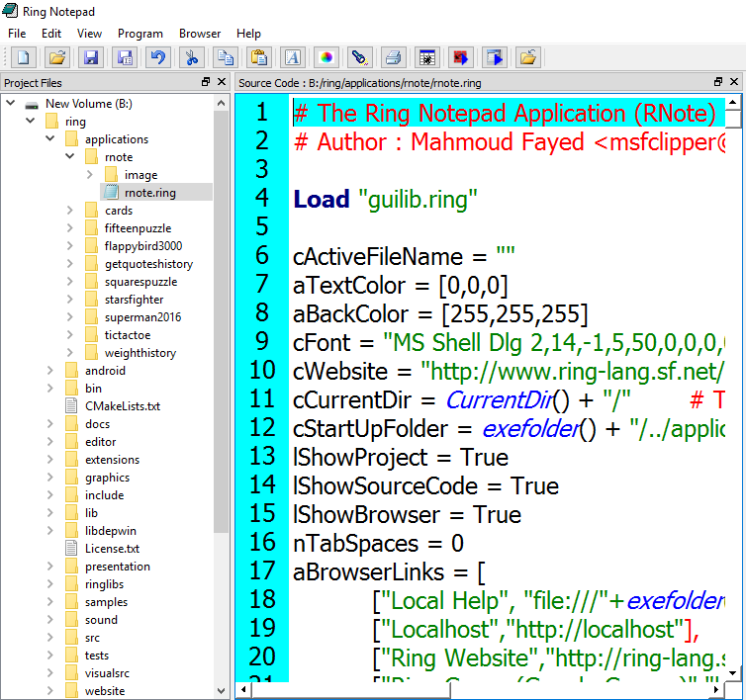Click the Paste clipboard icon
746x700 pixels.
pos(258,57)
